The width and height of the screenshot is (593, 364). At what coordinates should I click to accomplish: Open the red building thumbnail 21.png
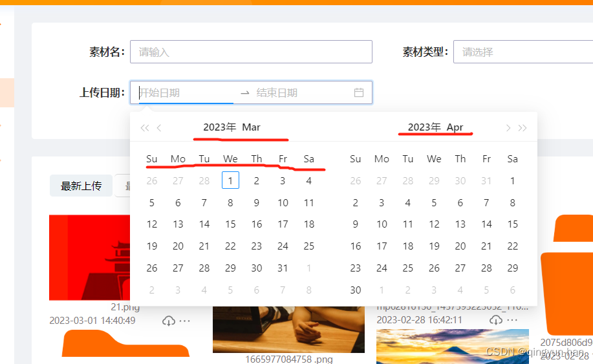coord(90,257)
